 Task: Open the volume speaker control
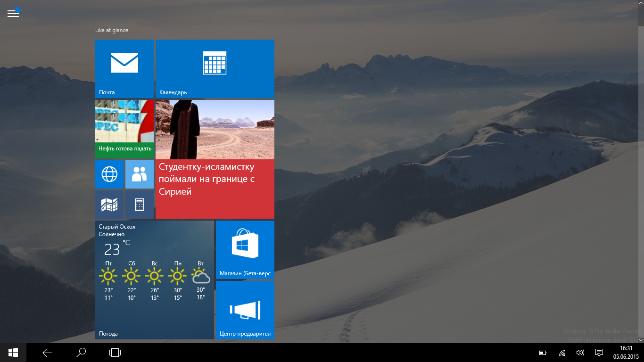pos(580,353)
